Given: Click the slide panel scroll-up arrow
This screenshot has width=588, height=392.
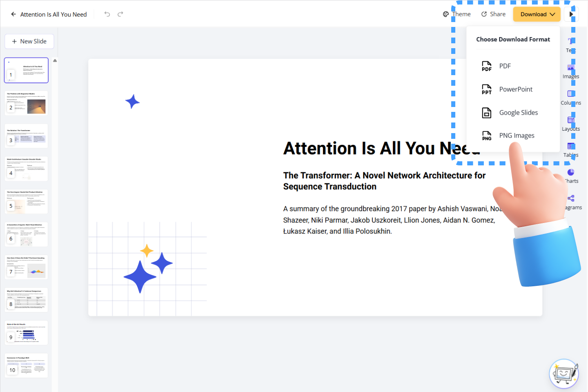Looking at the screenshot, I should (55, 60).
